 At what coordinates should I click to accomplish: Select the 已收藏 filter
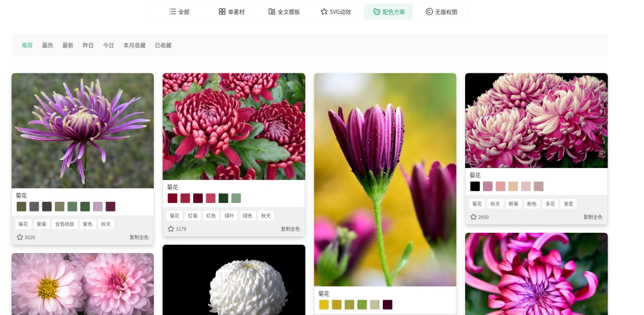163,45
